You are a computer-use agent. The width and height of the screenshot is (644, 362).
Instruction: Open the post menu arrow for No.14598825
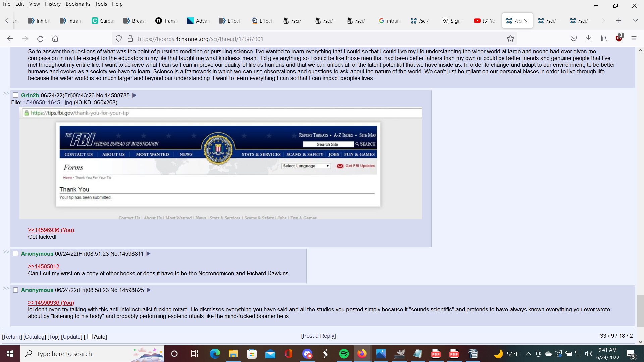149,290
